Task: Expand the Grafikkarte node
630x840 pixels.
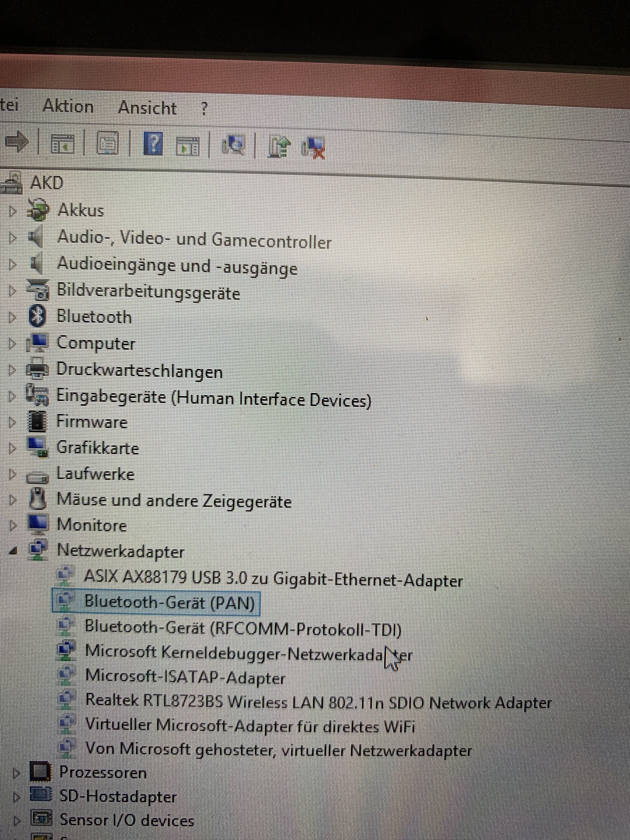Action: [x=12, y=449]
